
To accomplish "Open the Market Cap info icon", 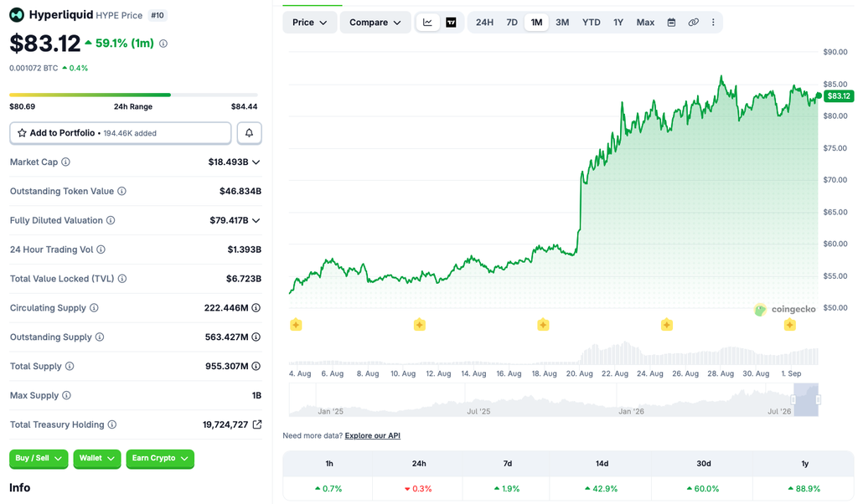I will tap(65, 162).
